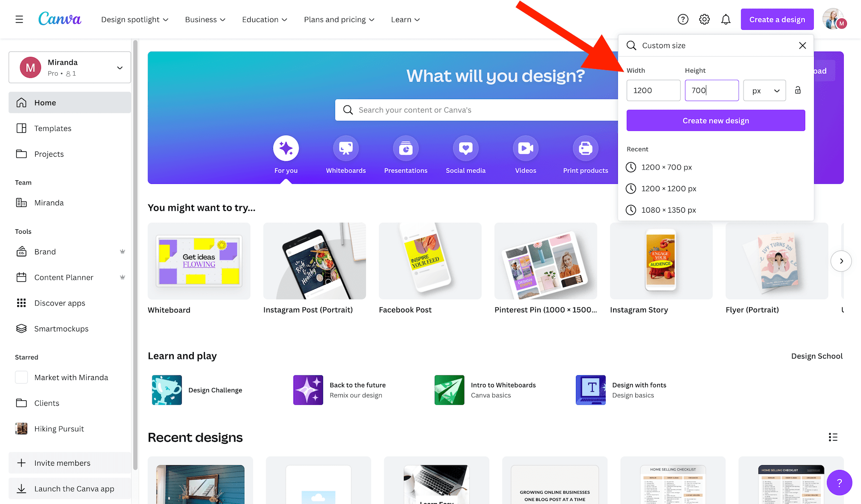Viewport: 861px width, 504px height.
Task: Open the notifications bell
Action: pos(726,19)
